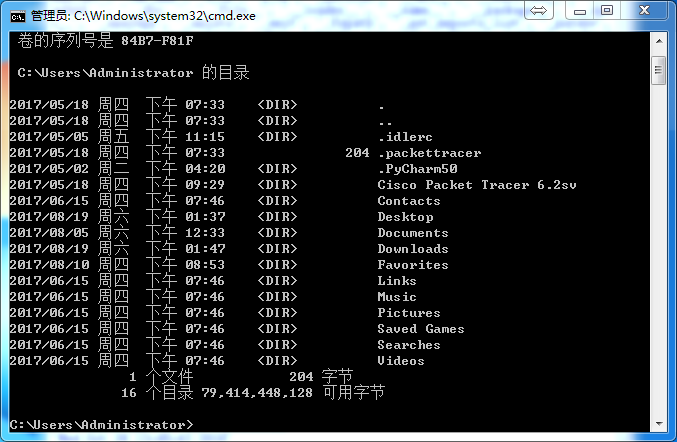
Task: Click the 'Videos' directory name
Action: click(401, 361)
